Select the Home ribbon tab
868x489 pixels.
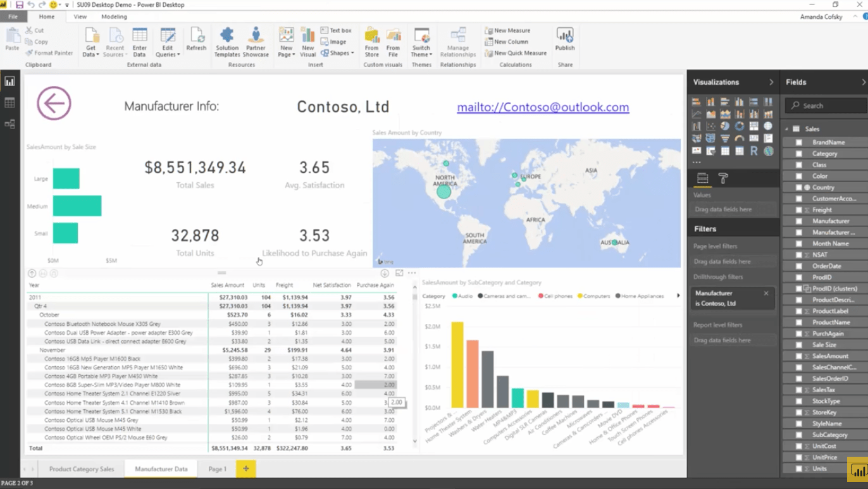click(x=47, y=16)
